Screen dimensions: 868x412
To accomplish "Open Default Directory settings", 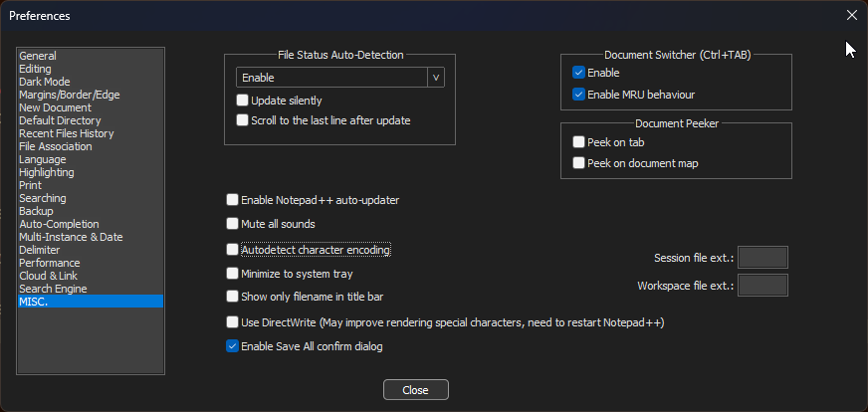I will 91,120.
